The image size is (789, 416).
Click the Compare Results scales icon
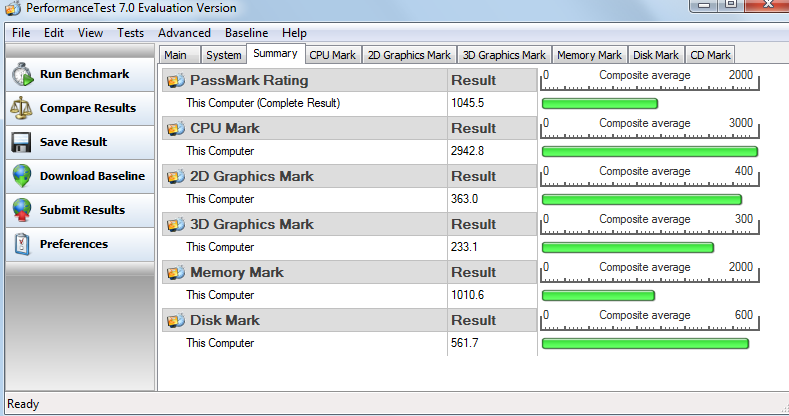click(x=21, y=108)
